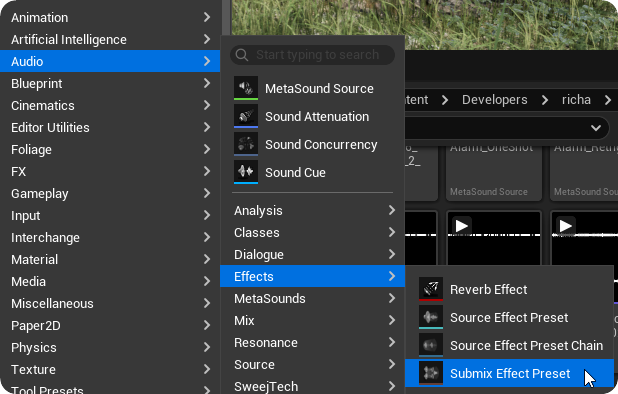This screenshot has height=394, width=618.
Task: Open the Mix submenu
Action: click(x=312, y=320)
